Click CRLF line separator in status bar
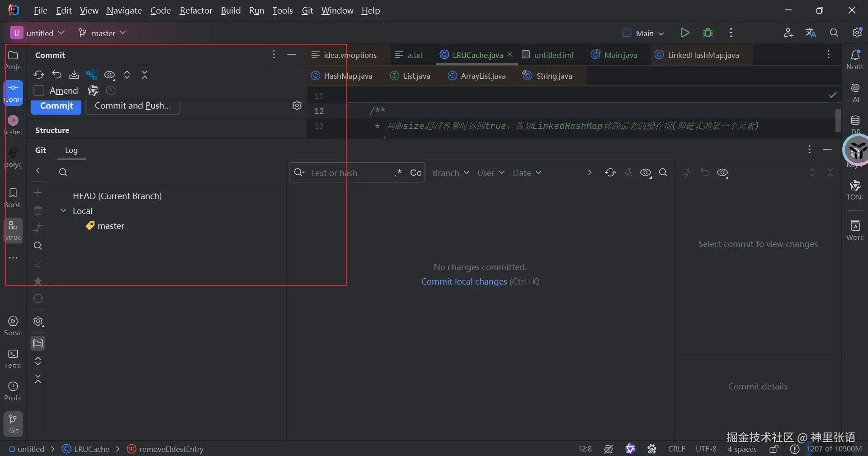Image resolution: width=868 pixels, height=456 pixels. coord(677,449)
